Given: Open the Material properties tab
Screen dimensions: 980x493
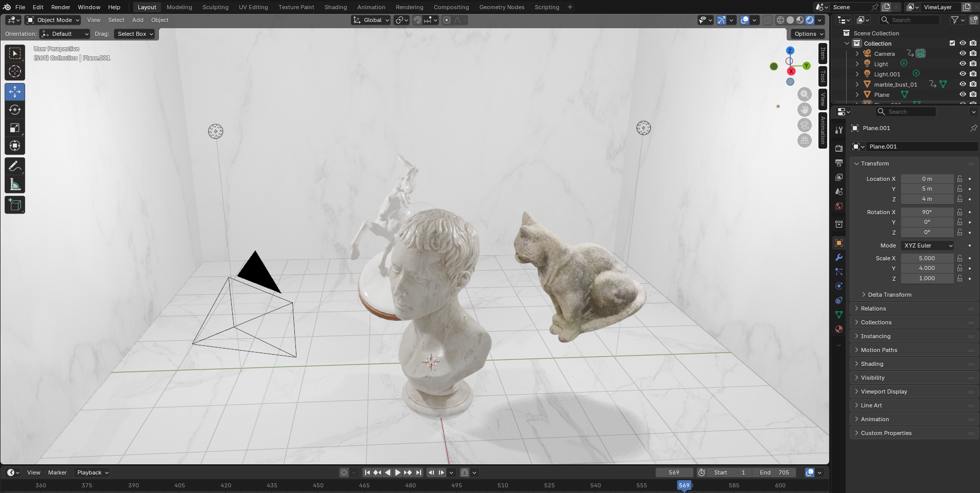Looking at the screenshot, I should coord(839,329).
